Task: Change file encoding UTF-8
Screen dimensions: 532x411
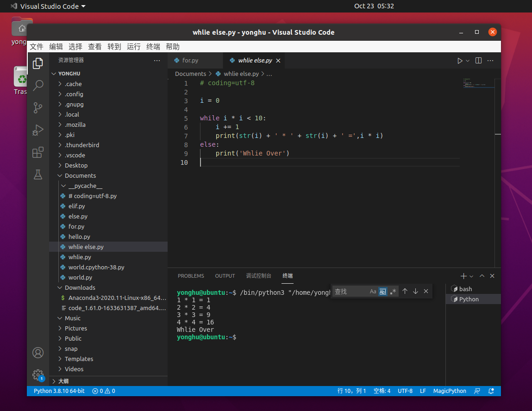Action: pyautogui.click(x=405, y=391)
